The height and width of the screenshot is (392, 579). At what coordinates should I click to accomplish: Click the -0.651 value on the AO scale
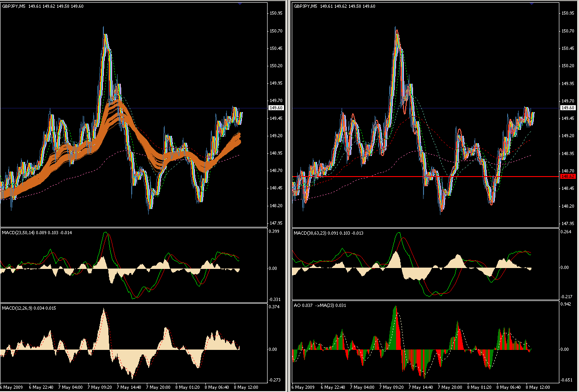[x=566, y=380]
